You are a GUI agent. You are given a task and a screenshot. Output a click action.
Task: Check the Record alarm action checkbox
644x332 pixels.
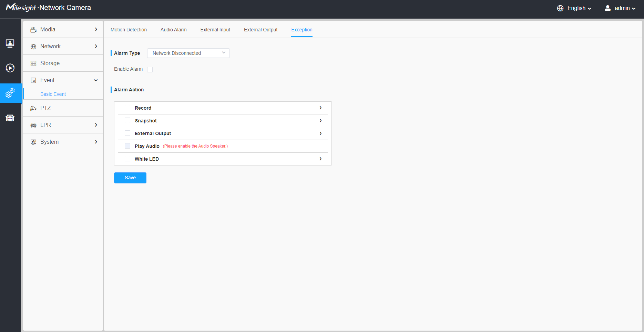[127, 108]
